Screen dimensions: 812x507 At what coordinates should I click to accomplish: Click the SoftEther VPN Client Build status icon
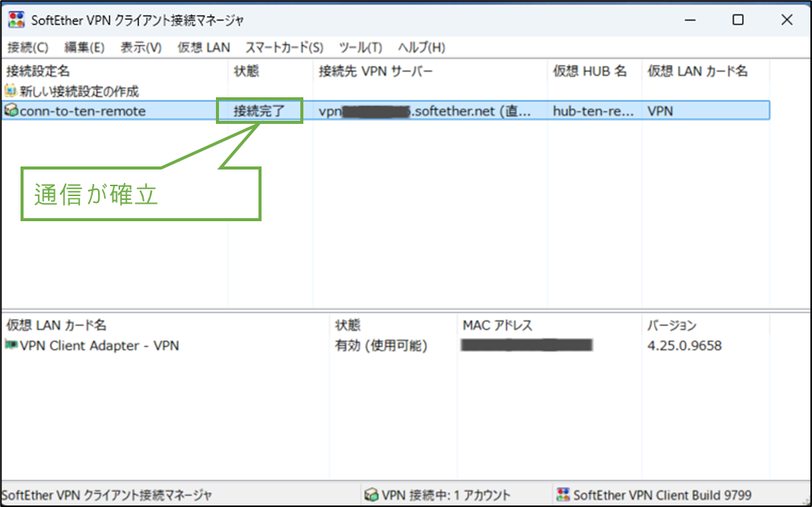(x=563, y=495)
